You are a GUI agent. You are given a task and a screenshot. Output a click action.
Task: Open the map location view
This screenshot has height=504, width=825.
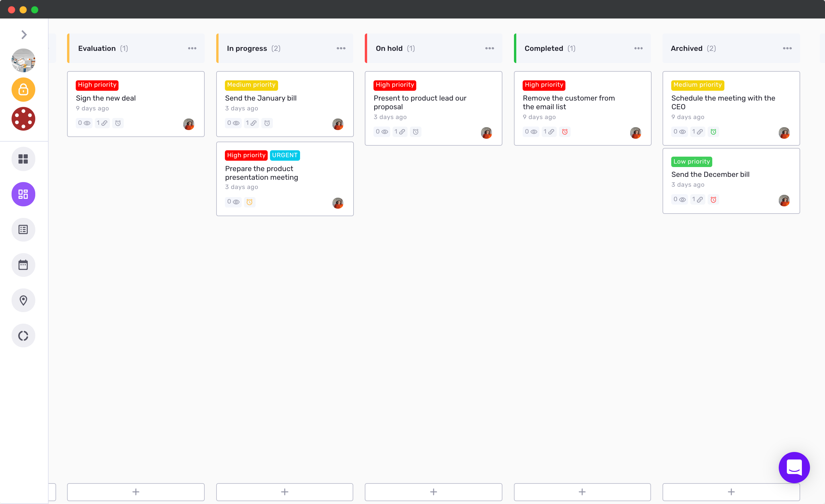click(x=23, y=300)
